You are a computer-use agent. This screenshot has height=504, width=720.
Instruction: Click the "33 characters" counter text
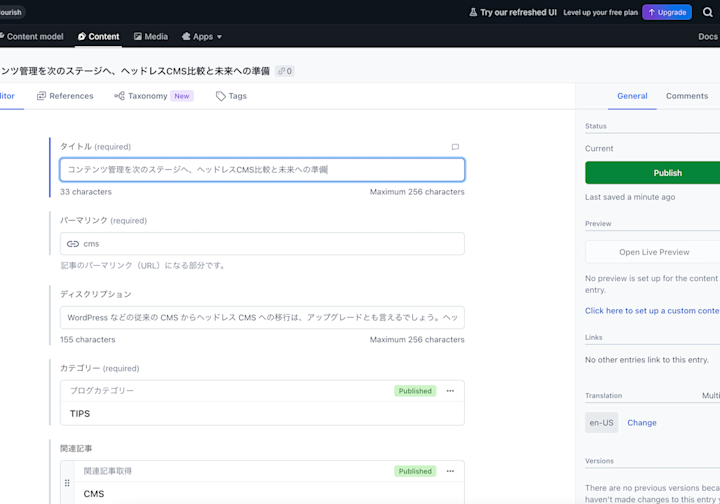86,192
